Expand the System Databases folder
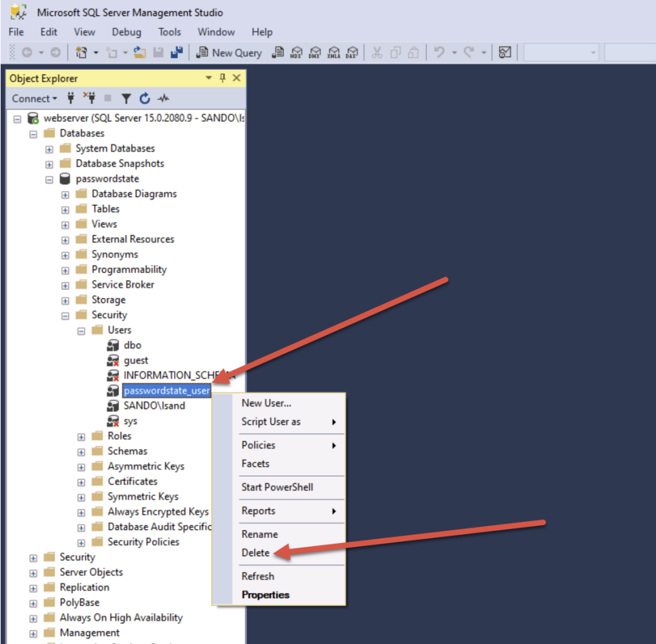Viewport: 656px width, 644px height. tap(49, 149)
